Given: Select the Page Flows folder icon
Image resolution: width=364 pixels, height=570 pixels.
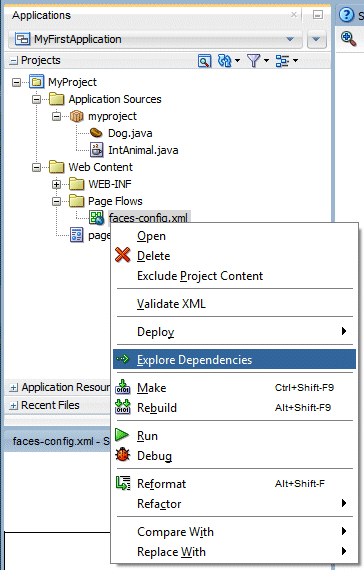Looking at the screenshot, I should [76, 201].
